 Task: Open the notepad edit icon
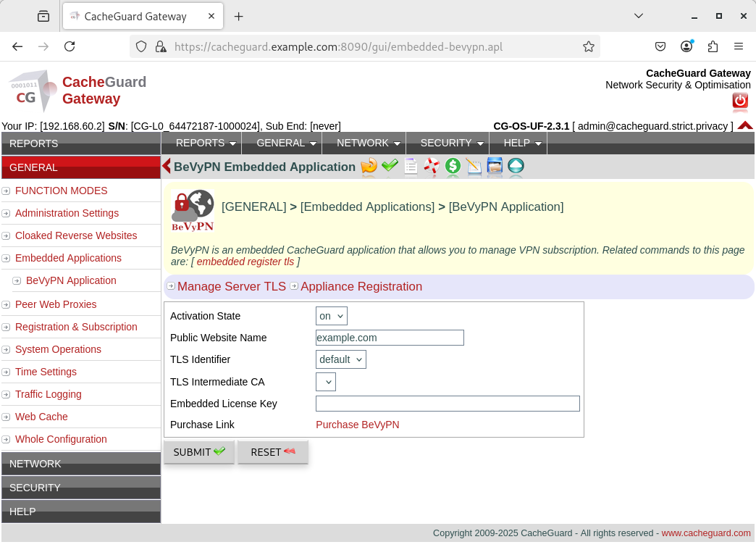pos(474,167)
